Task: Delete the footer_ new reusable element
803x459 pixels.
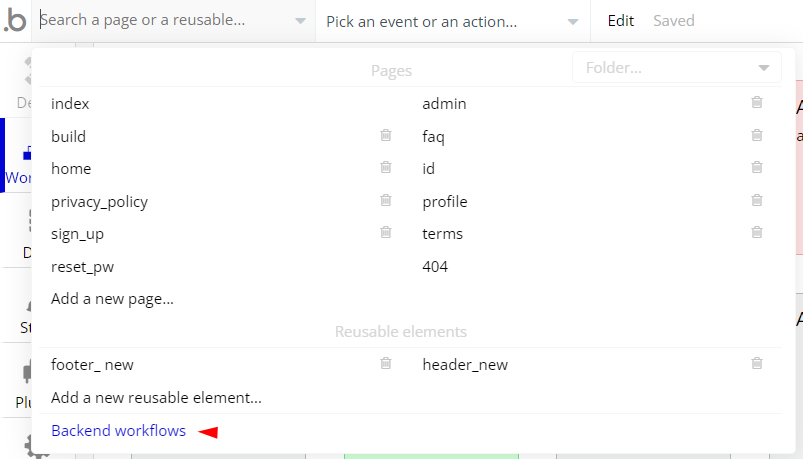Action: [x=386, y=364]
